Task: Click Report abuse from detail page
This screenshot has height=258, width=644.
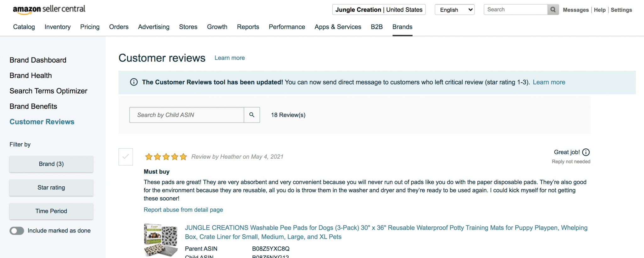Action: pos(183,210)
